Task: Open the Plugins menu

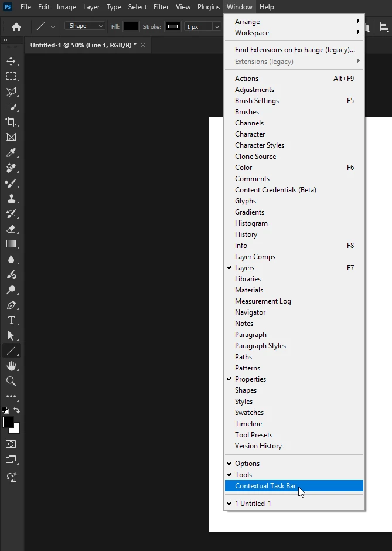Action: pyautogui.click(x=209, y=7)
